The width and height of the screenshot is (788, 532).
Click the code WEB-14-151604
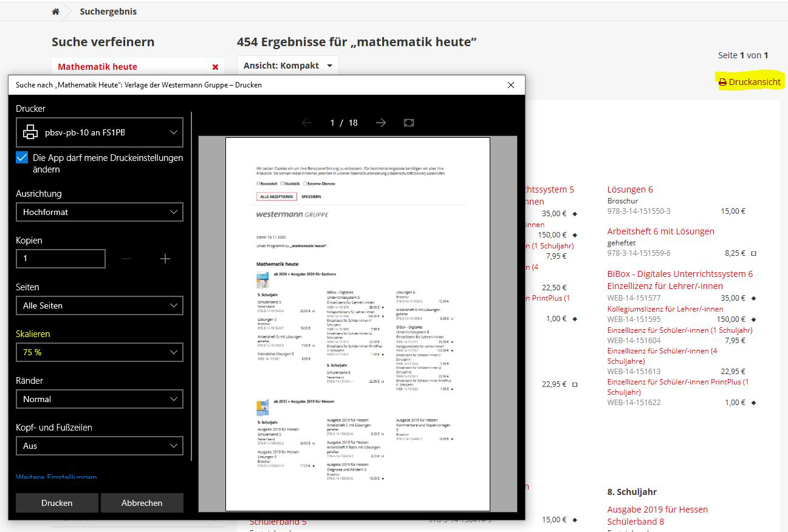[x=634, y=340]
